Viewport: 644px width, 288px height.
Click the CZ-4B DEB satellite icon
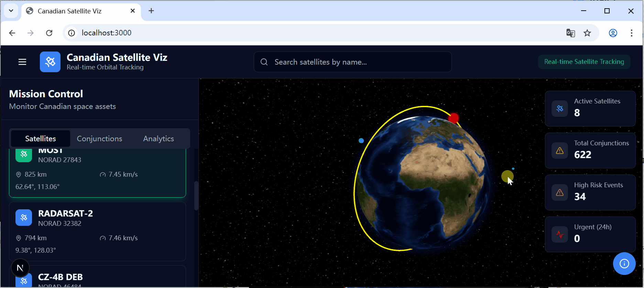pos(24,280)
